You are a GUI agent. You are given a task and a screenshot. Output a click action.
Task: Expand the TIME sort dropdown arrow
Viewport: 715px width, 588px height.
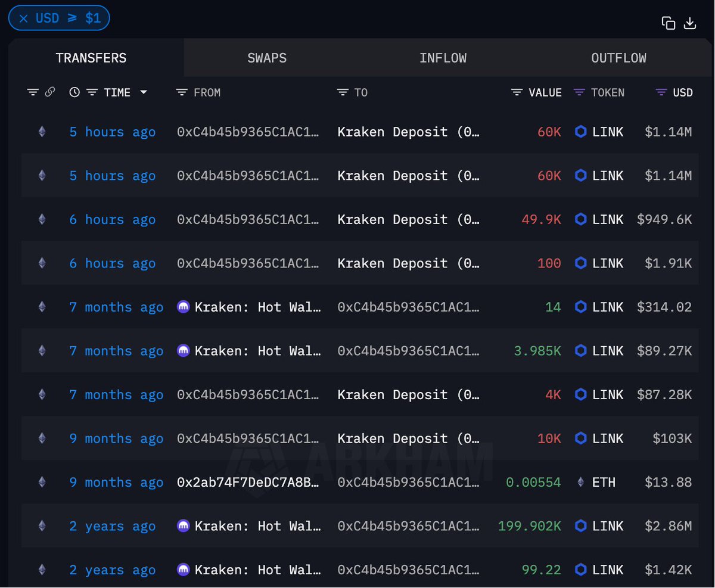(x=143, y=92)
